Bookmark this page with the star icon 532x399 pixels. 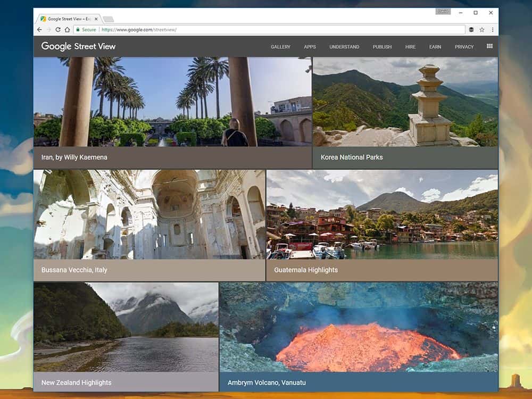[482, 30]
